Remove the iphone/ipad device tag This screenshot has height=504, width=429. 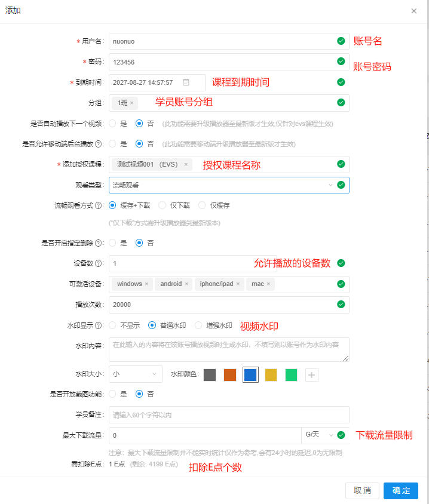(x=238, y=284)
